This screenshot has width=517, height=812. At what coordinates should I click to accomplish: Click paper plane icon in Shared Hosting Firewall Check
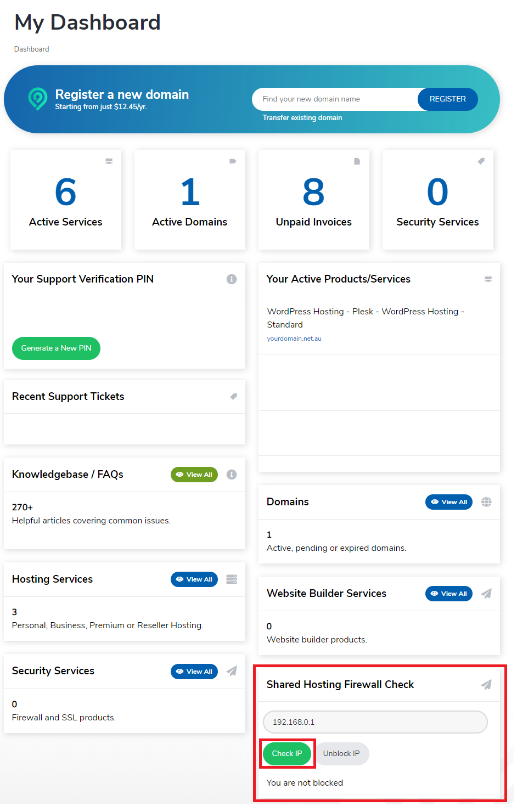pyautogui.click(x=486, y=685)
